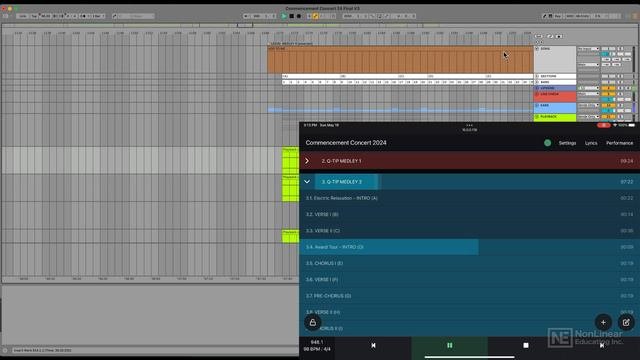Click the Ableton Arrangement Record button

point(299,16)
